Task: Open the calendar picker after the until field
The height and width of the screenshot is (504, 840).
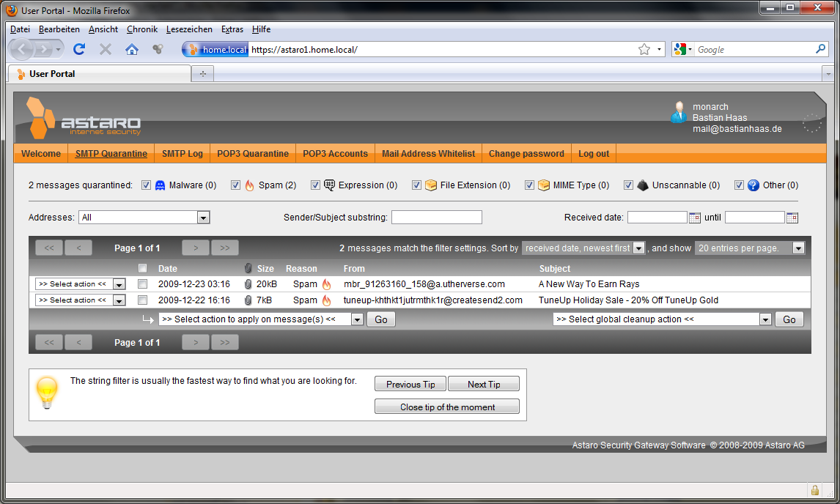Action: coord(792,218)
